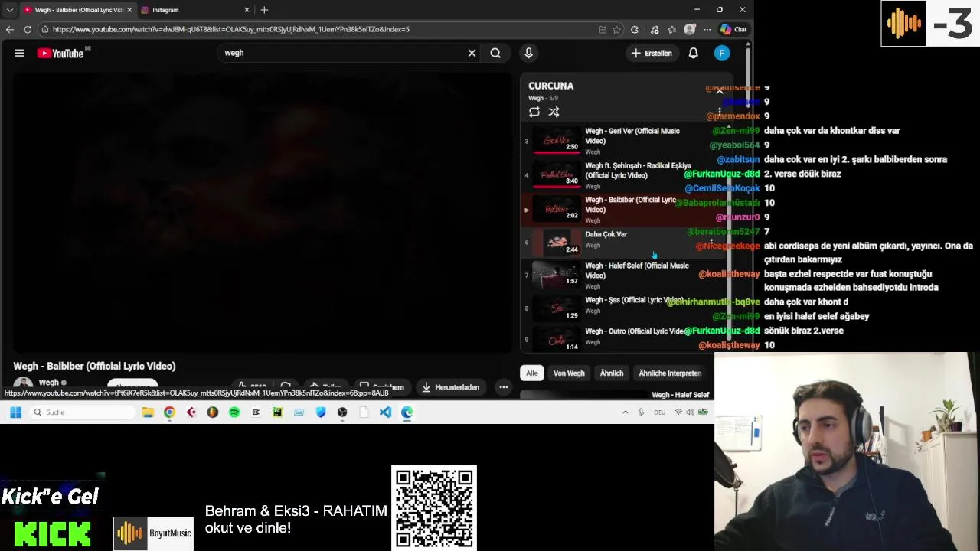980x551 pixels.
Task: Play Wegh - Geri Ver from playlist
Action: click(x=624, y=141)
